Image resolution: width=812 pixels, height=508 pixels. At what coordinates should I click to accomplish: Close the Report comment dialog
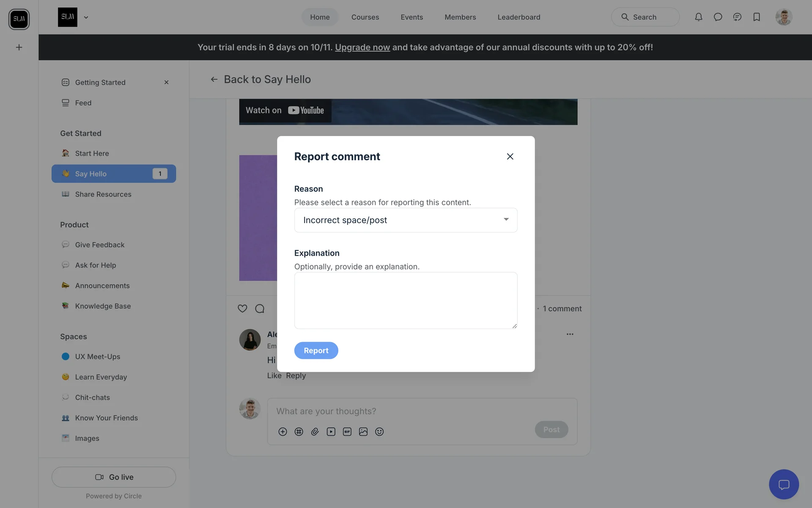(x=510, y=156)
